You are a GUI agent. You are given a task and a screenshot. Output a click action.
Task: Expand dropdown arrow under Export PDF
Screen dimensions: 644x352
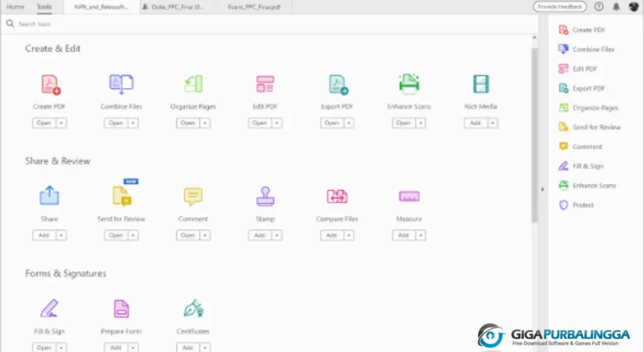[x=349, y=123]
